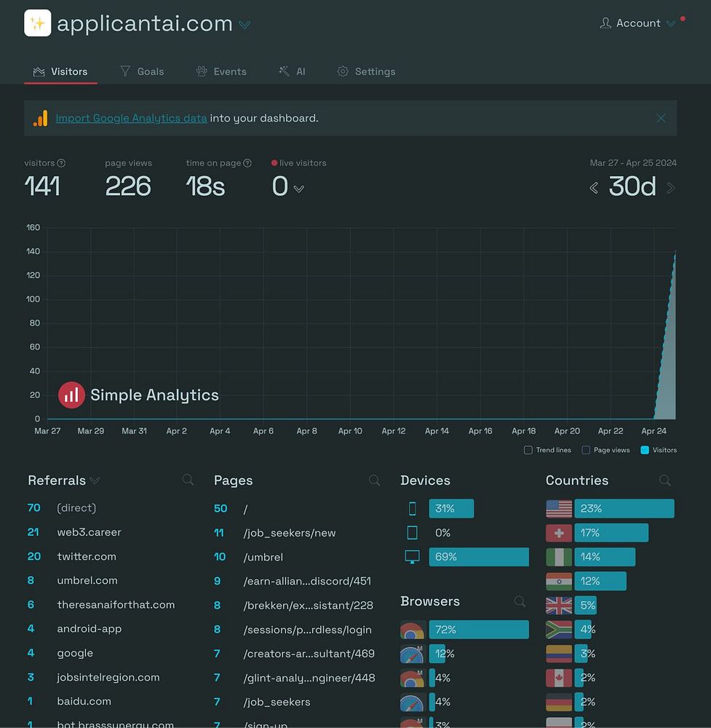Open the /glint-analy...ngineer/448 page row

click(x=297, y=678)
